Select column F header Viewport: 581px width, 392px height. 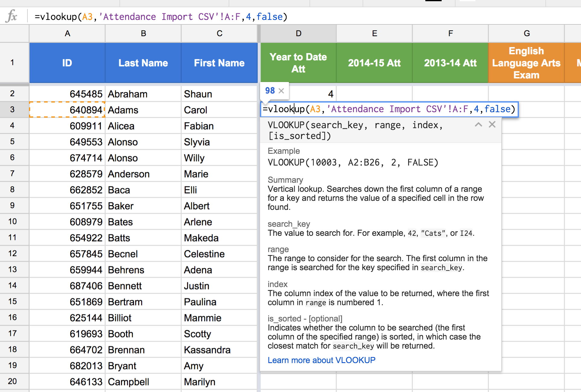[x=450, y=33]
